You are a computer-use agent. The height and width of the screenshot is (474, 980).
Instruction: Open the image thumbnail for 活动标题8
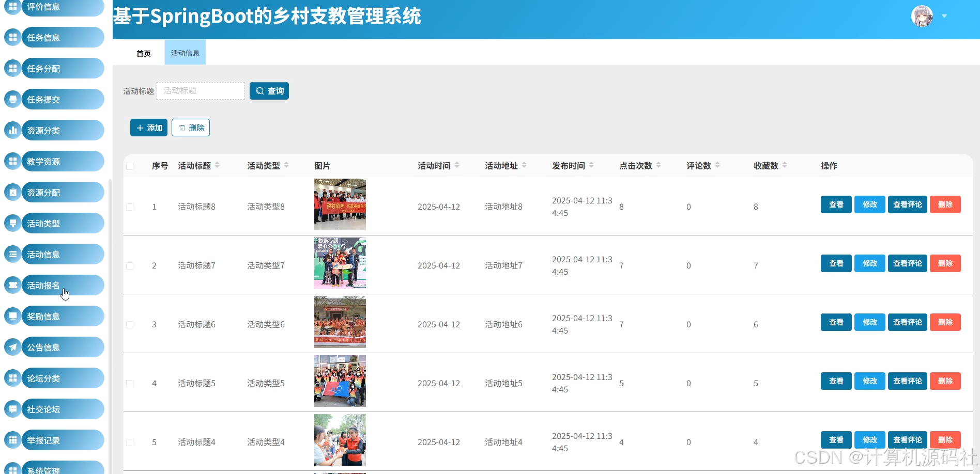tap(340, 204)
